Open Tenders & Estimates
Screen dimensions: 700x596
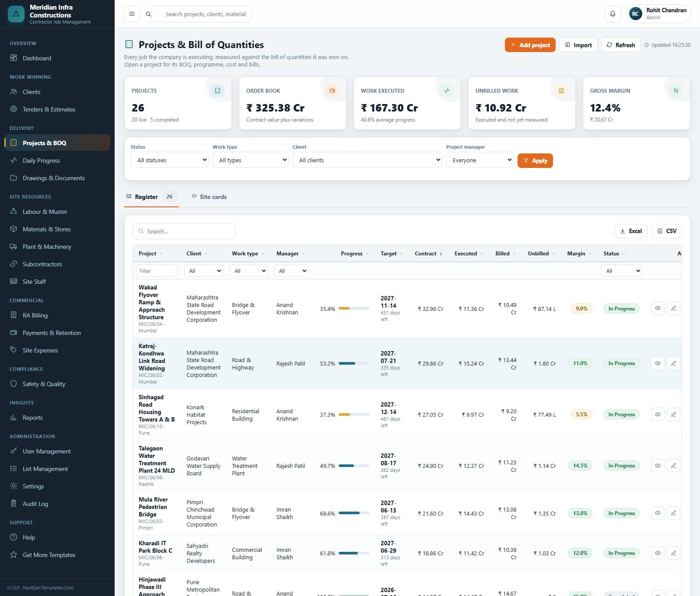[57, 109]
